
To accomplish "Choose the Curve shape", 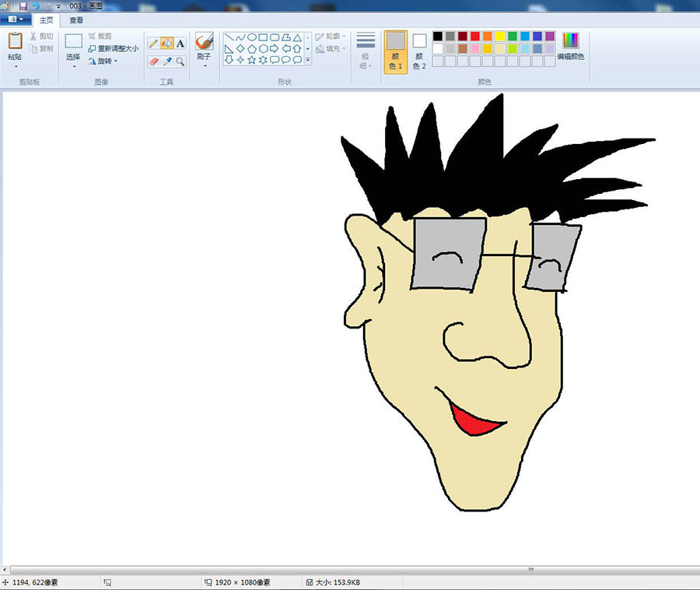I will pyautogui.click(x=240, y=37).
